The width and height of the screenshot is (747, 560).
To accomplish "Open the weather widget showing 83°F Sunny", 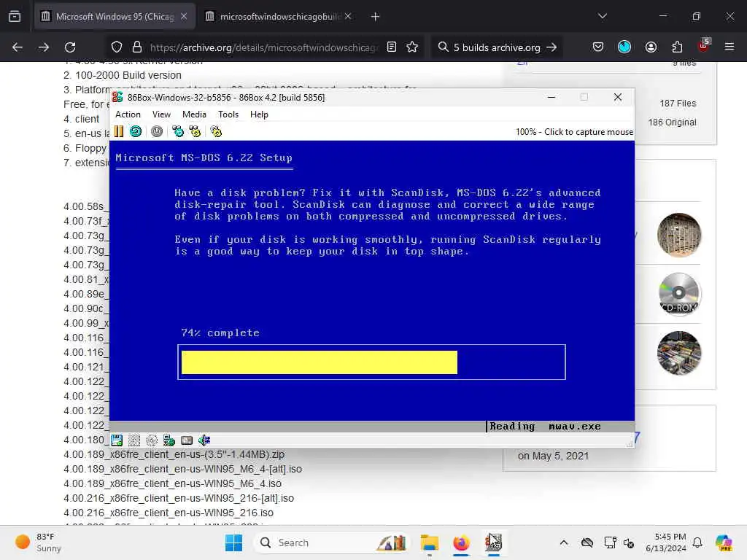I will click(38, 542).
